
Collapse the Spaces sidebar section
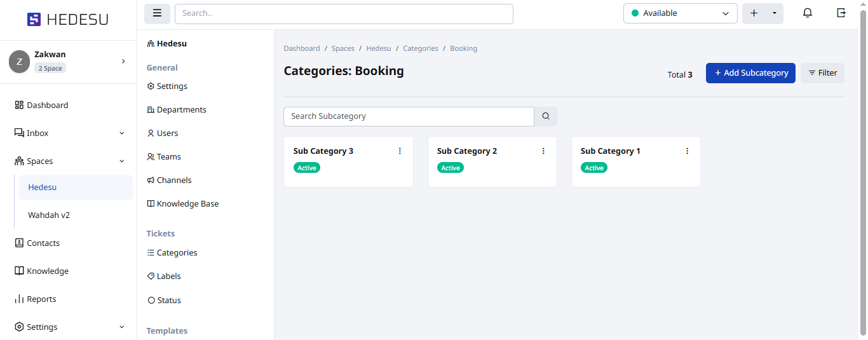tap(121, 161)
